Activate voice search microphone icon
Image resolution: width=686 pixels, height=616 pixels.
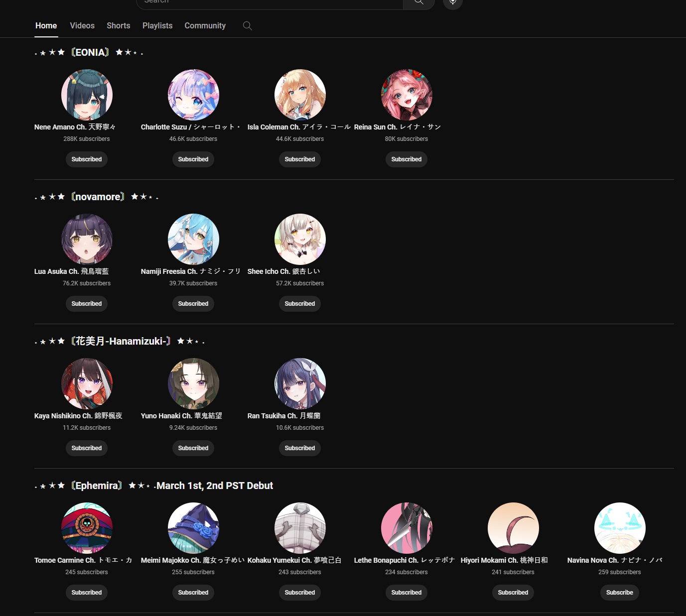pos(453,2)
